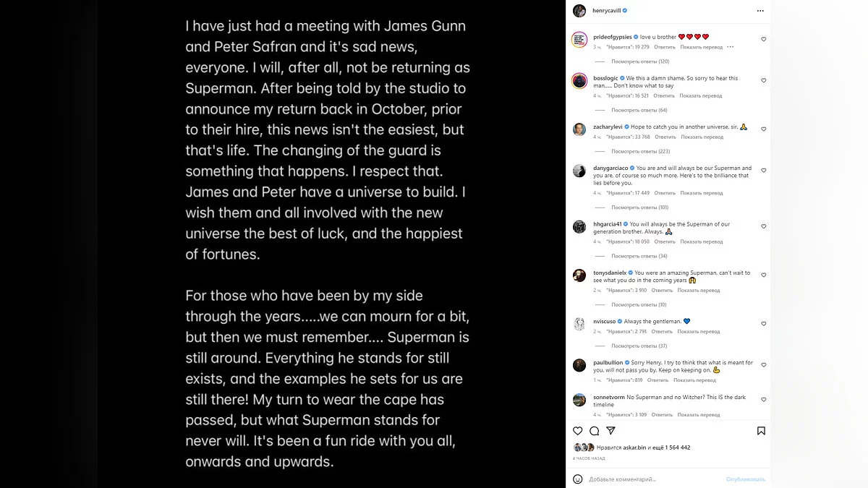
Task: Open the henrycavill username link
Action: [605, 11]
